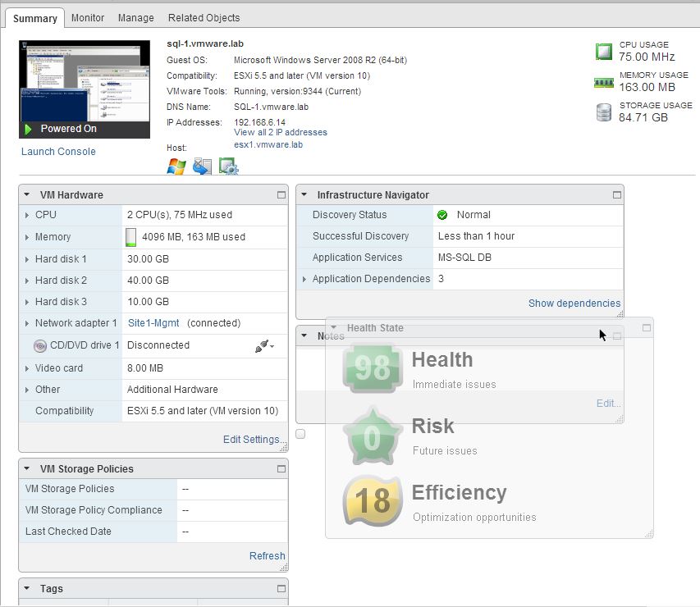Open the esx1.vmware.lab host link
700x607 pixels.
tap(268, 145)
